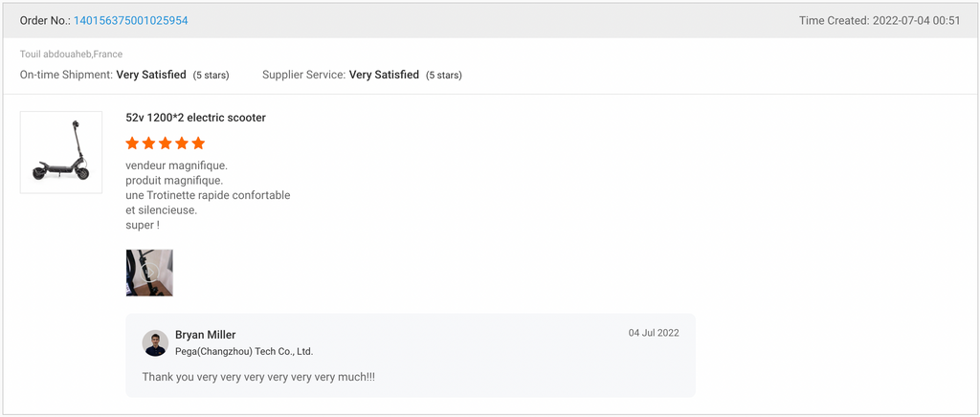Click the second orange rating star
The width and height of the screenshot is (980, 417).
click(148, 143)
